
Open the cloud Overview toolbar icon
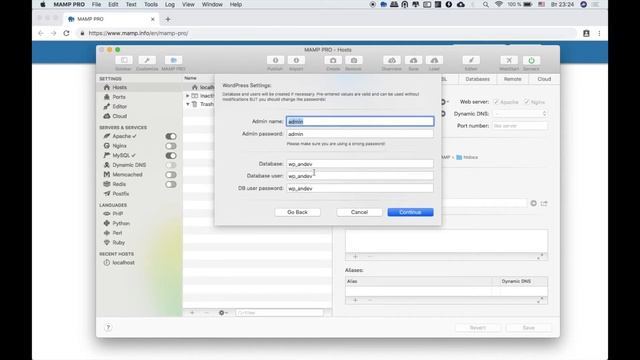click(392, 60)
